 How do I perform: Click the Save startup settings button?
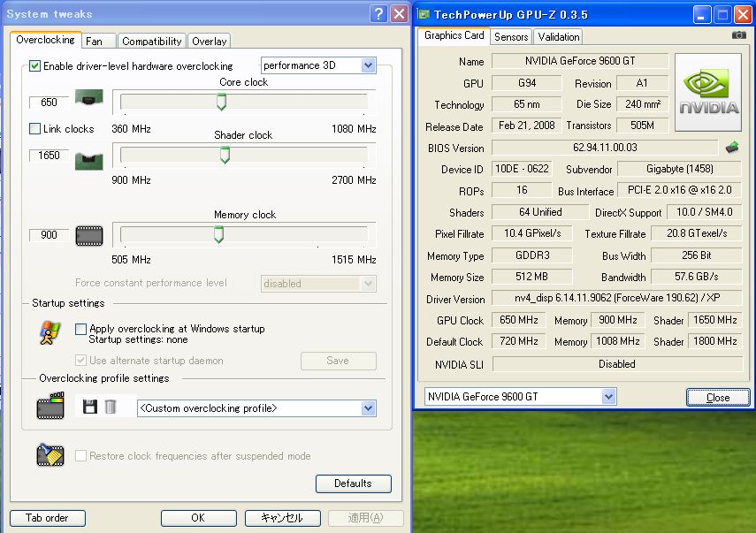point(339,361)
